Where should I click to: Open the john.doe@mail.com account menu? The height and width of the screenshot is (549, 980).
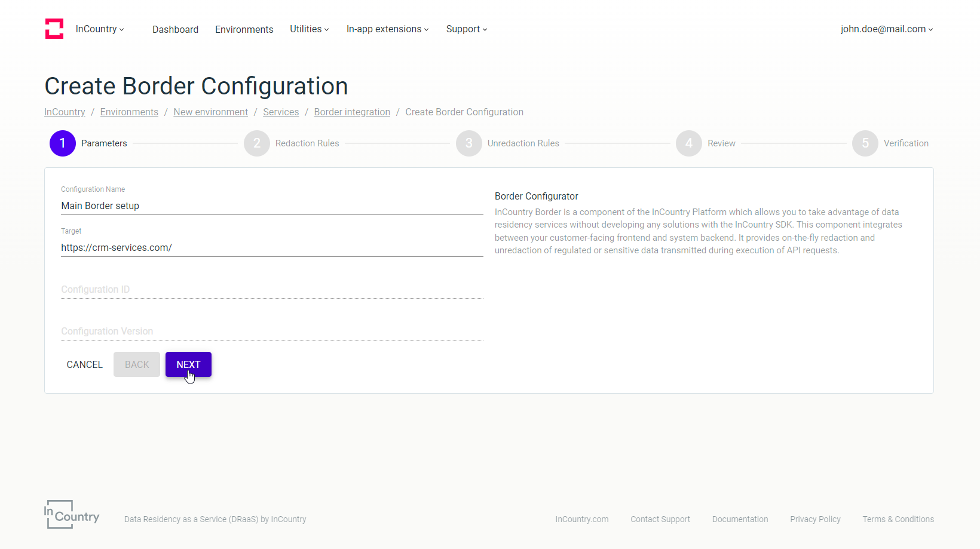887,29
